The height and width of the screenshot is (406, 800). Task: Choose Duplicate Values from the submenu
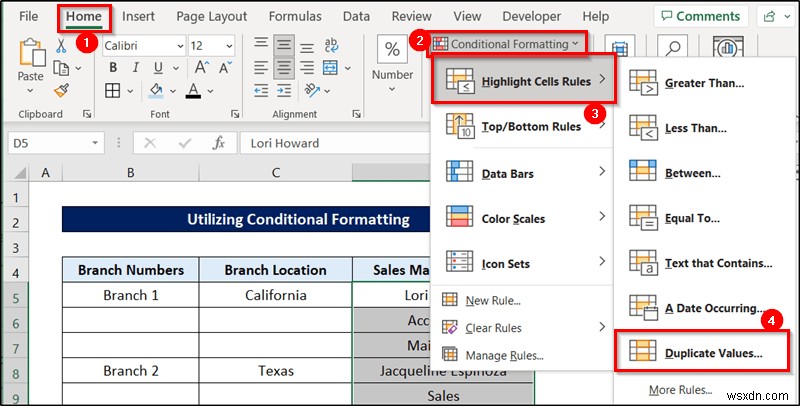702,352
